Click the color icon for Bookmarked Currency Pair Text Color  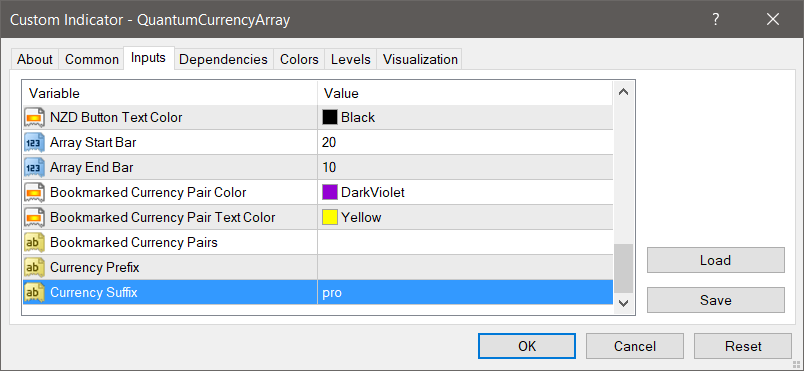(34, 217)
